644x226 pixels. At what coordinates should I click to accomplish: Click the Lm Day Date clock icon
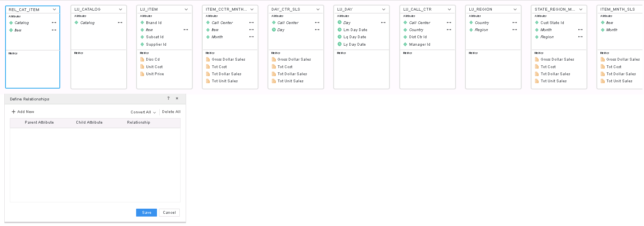(x=340, y=30)
